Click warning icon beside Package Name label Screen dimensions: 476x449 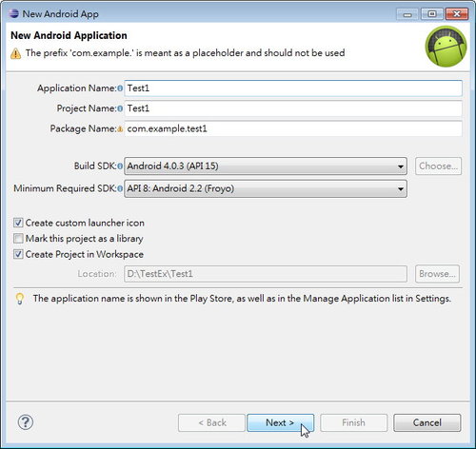[120, 128]
